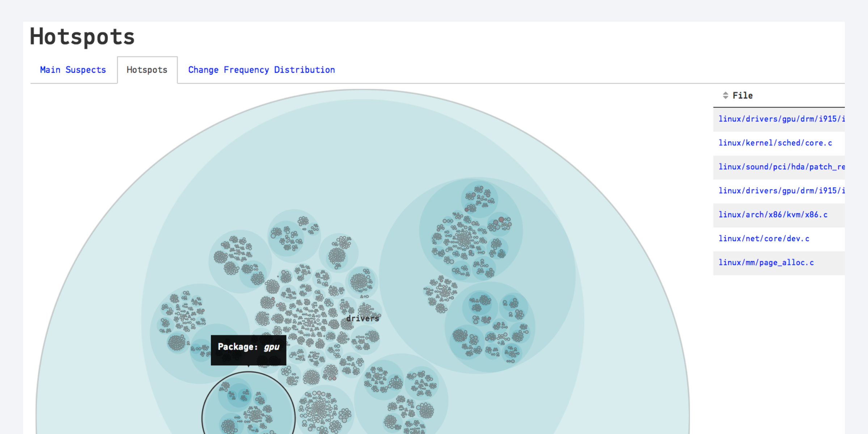
Task: Switch to Change Frequency Distribution tab
Action: tap(261, 70)
